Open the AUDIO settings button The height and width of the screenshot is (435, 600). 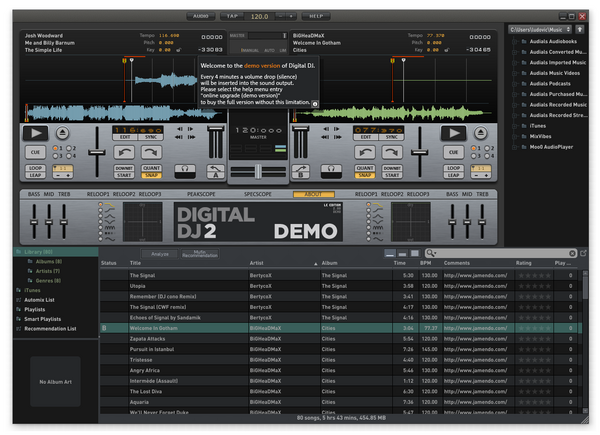[x=201, y=16]
